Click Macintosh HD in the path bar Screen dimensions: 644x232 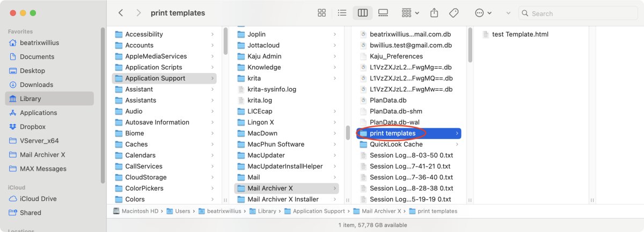click(135, 211)
